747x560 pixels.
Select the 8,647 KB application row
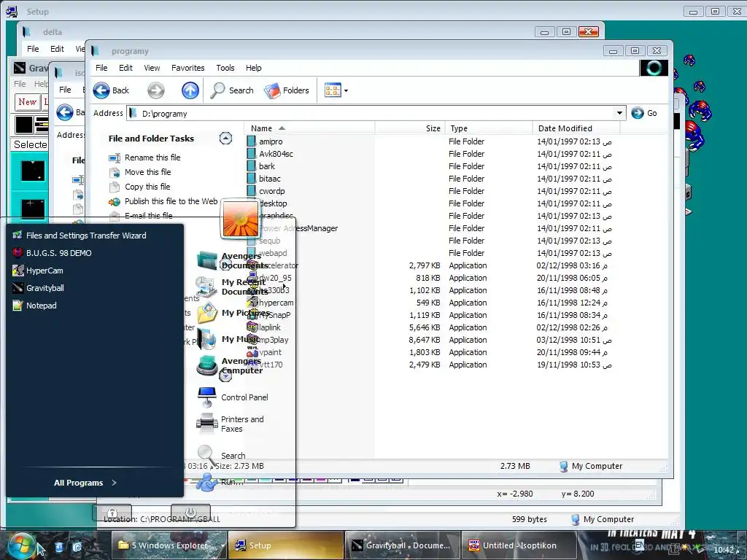(429, 340)
